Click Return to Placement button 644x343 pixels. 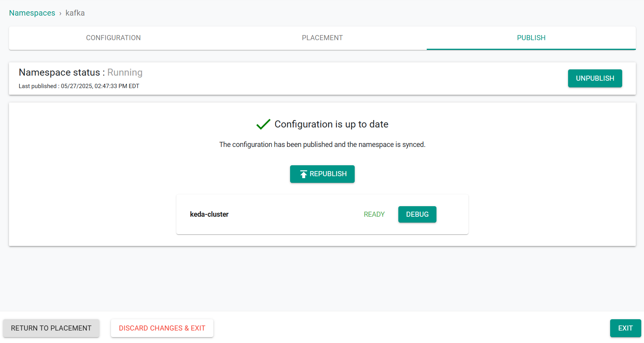pyautogui.click(x=51, y=328)
